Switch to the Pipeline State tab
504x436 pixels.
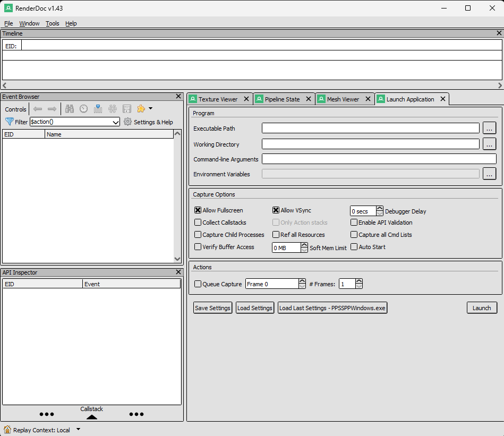click(x=282, y=99)
